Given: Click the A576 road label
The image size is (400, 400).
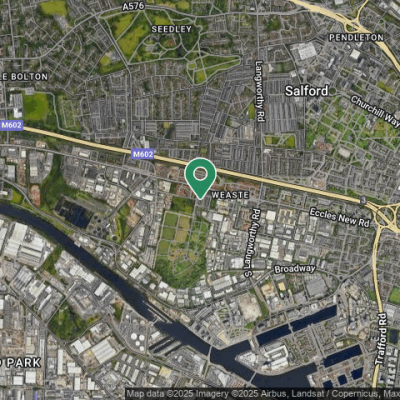Looking at the screenshot, I should point(133,6).
